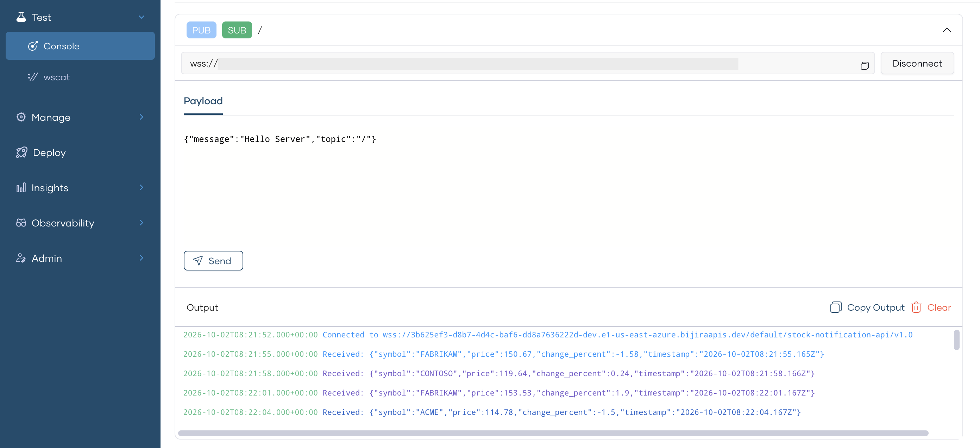Select the Payload tab
This screenshot has height=448, width=980.
203,101
